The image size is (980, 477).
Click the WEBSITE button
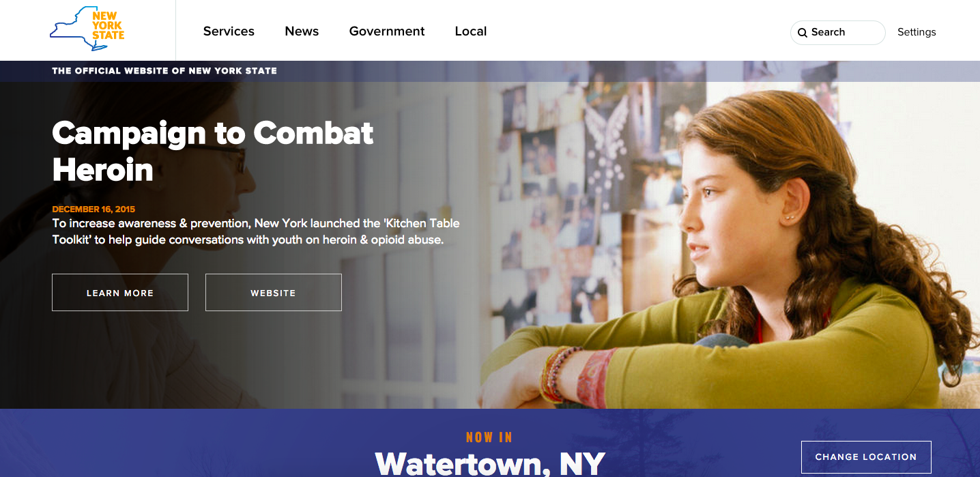pos(273,293)
